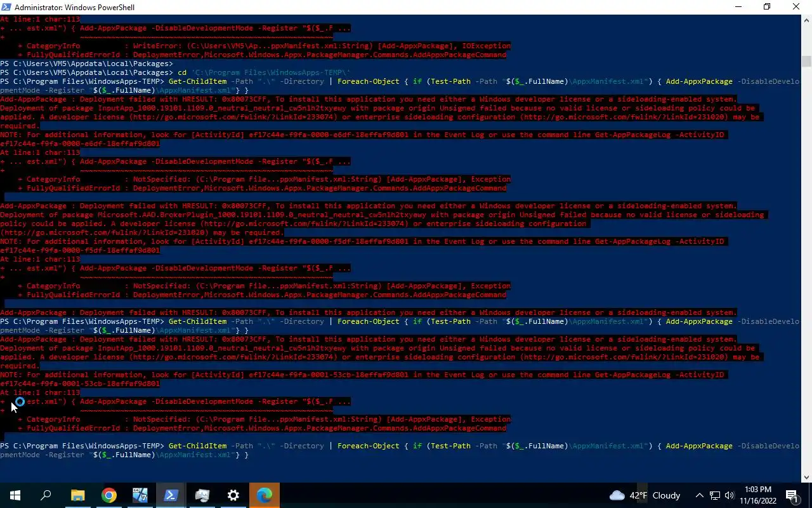Launch File Explorer from the taskbar
812x508 pixels.
tap(77, 495)
